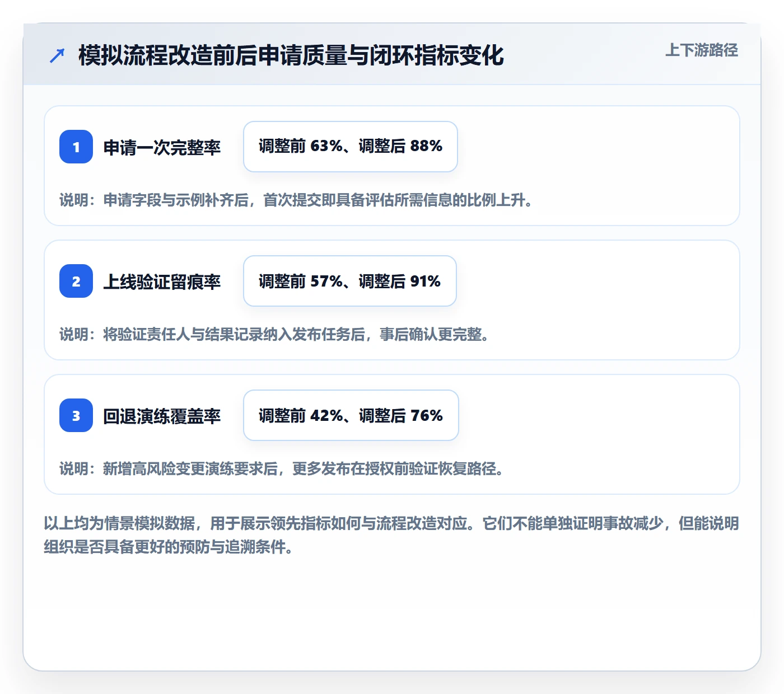Select the 调整前 63%、调整后 88% value pill
Image resolution: width=784 pixels, height=694 pixels.
[351, 147]
